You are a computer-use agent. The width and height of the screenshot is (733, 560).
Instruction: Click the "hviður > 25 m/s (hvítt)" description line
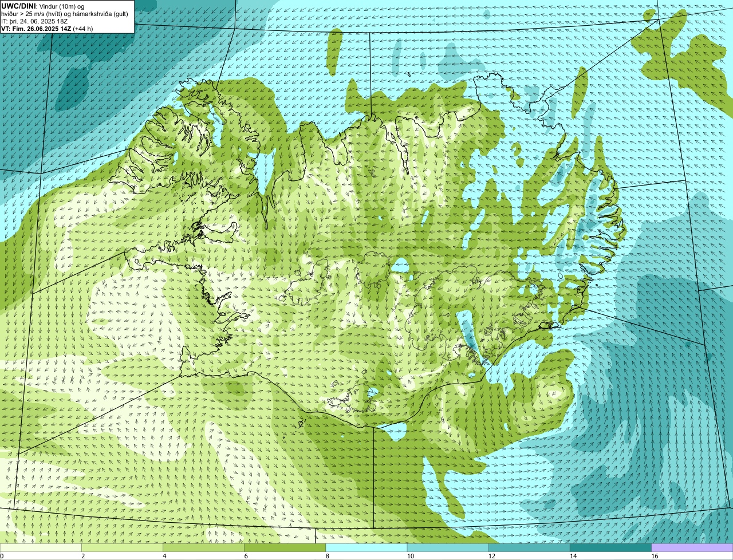click(64, 14)
